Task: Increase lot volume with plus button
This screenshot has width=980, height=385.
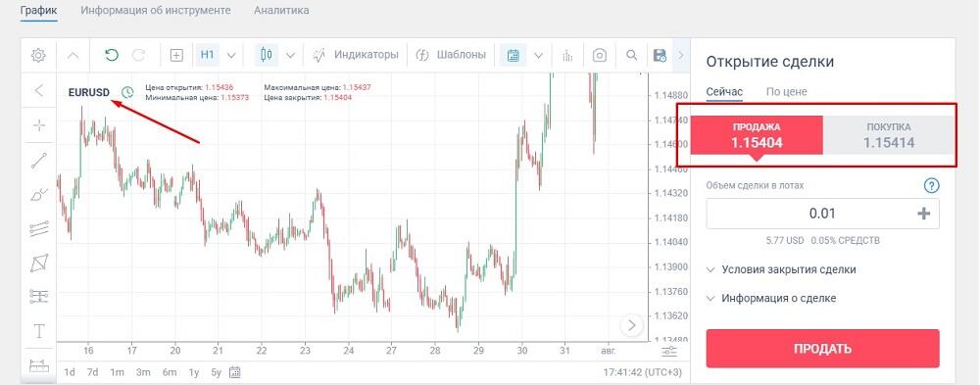Action: click(923, 214)
